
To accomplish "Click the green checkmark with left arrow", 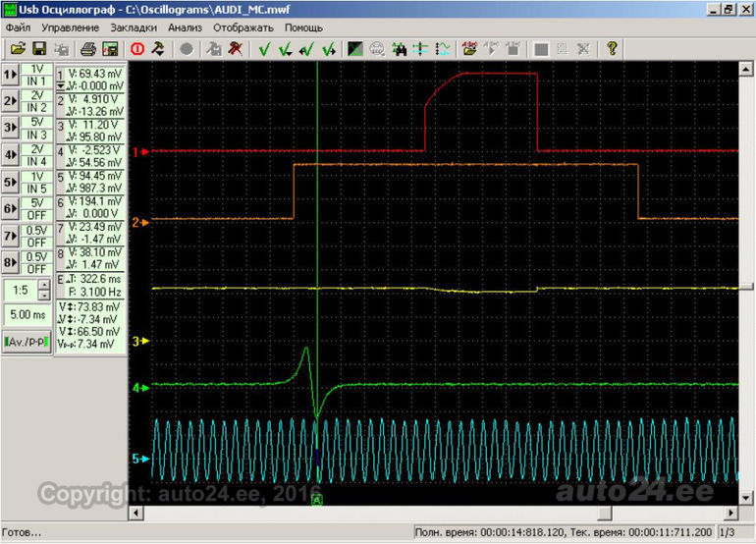I will tap(306, 49).
